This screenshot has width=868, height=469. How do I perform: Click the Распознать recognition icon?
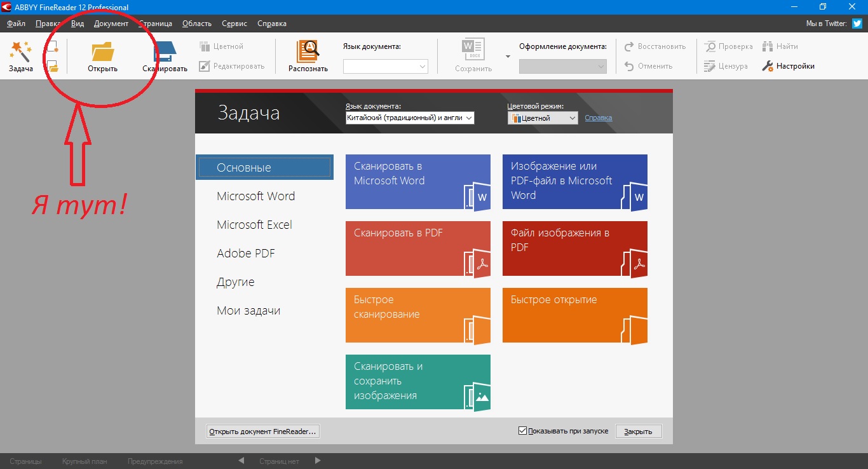(308, 51)
